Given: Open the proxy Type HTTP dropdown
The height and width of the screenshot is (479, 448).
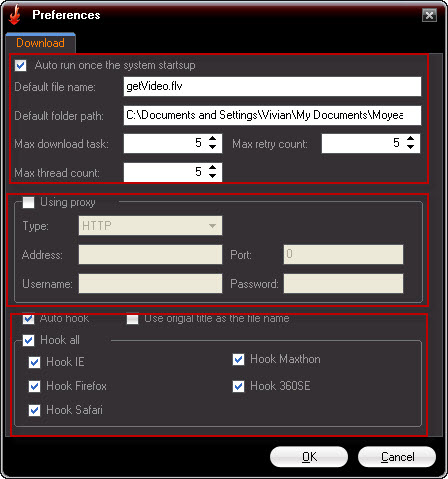Looking at the screenshot, I should click(150, 226).
